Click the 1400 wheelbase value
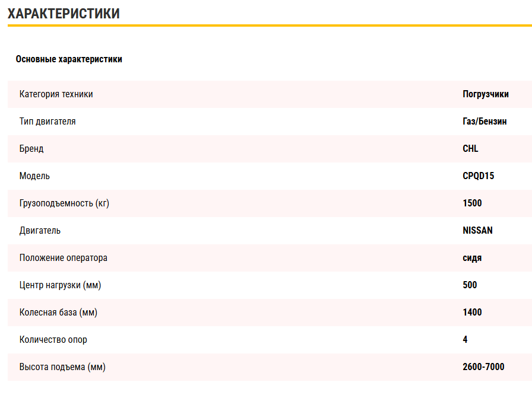 coord(472,313)
